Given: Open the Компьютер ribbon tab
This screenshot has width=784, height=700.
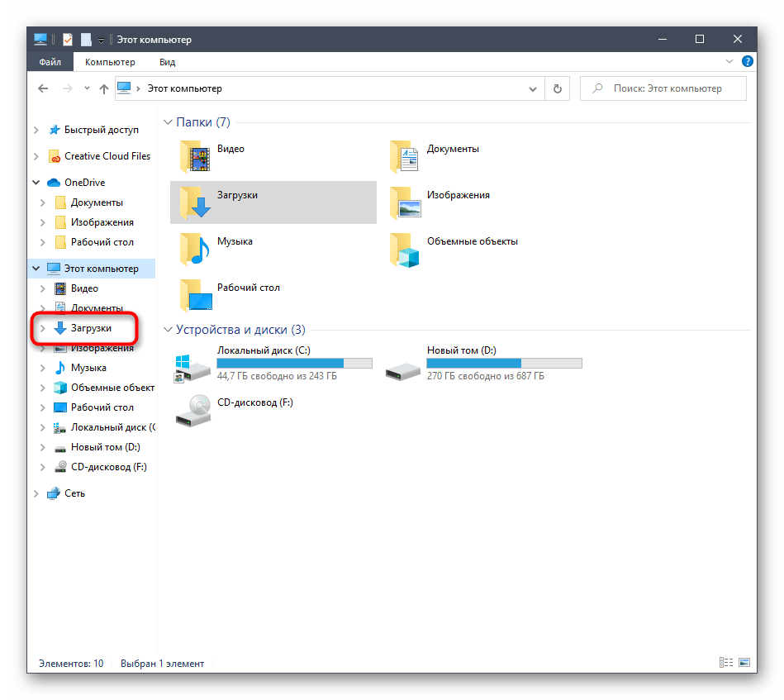Looking at the screenshot, I should coord(110,62).
